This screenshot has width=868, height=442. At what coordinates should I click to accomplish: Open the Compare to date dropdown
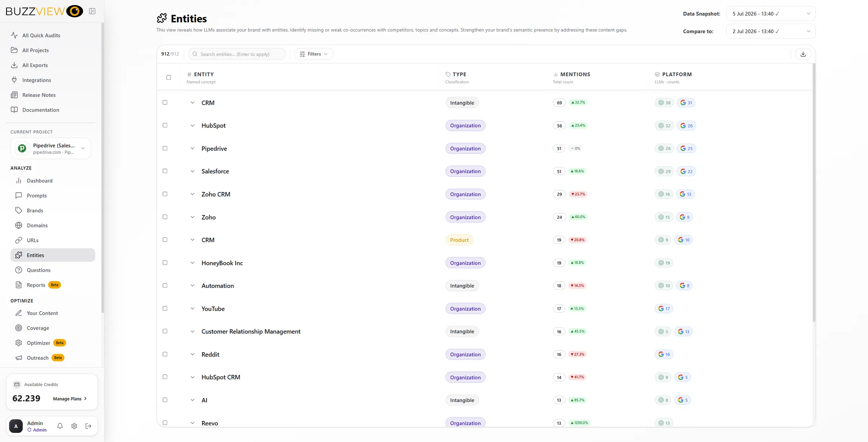point(771,31)
